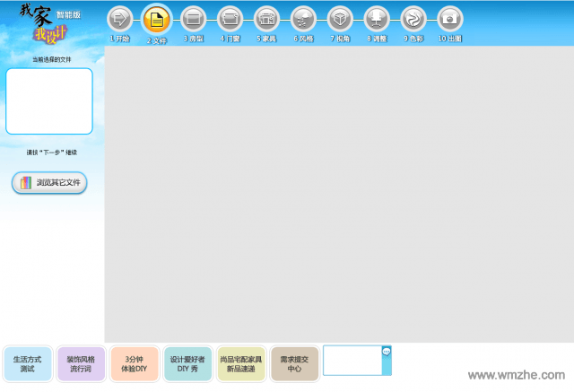
Task: Open 设计爱好者 DIY 秀 button
Action: (x=187, y=364)
